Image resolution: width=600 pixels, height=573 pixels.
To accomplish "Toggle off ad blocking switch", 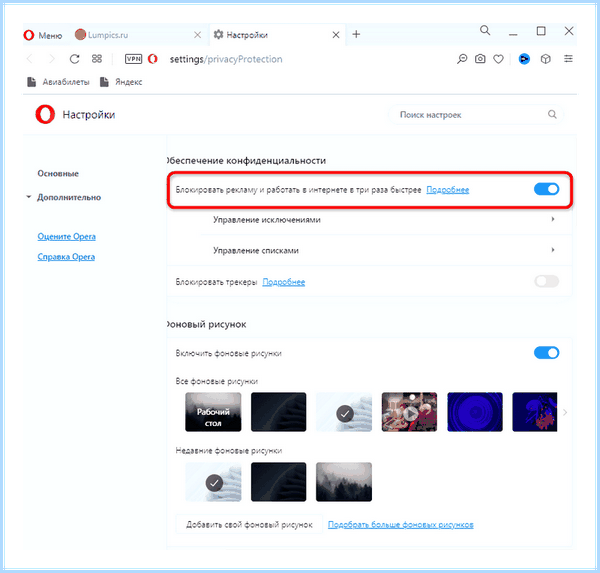I will coord(546,189).
